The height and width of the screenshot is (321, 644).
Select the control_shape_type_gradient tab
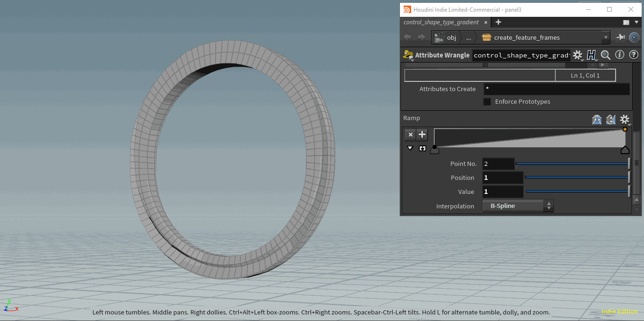pyautogui.click(x=441, y=22)
